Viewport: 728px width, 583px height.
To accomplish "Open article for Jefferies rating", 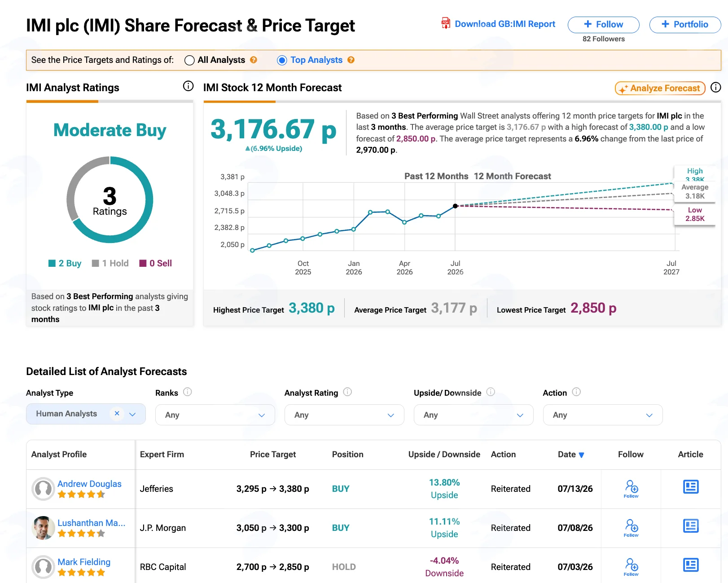I will 691,487.
